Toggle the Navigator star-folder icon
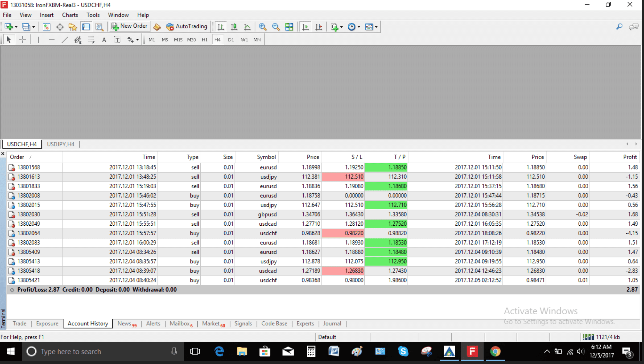 (73, 27)
